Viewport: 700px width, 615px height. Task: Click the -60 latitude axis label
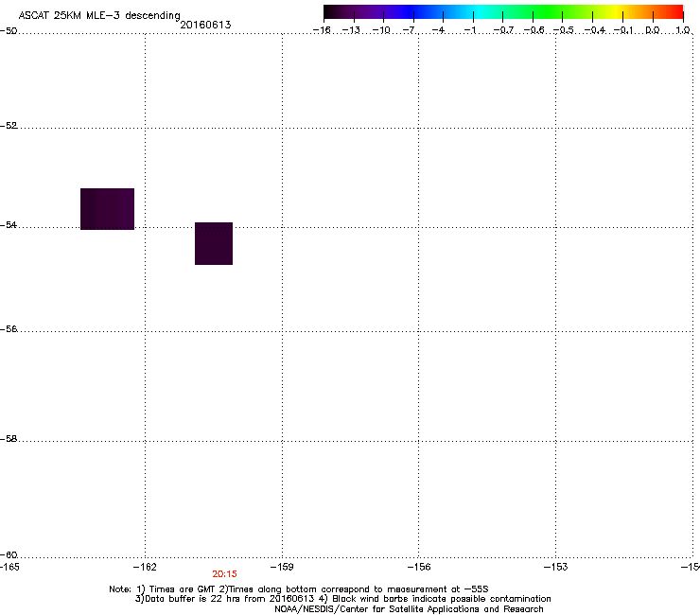pos(9,555)
